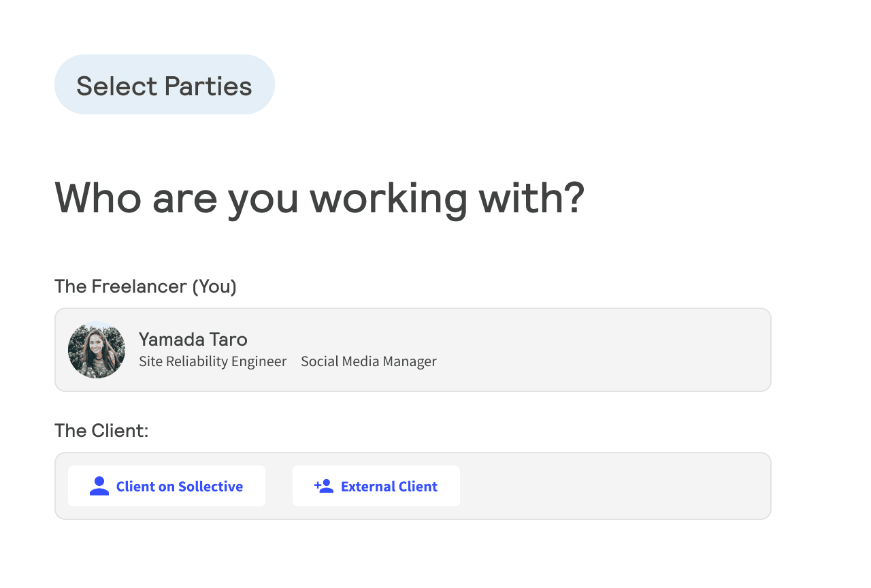Click the freelancer card for Yamada Taro

(412, 349)
